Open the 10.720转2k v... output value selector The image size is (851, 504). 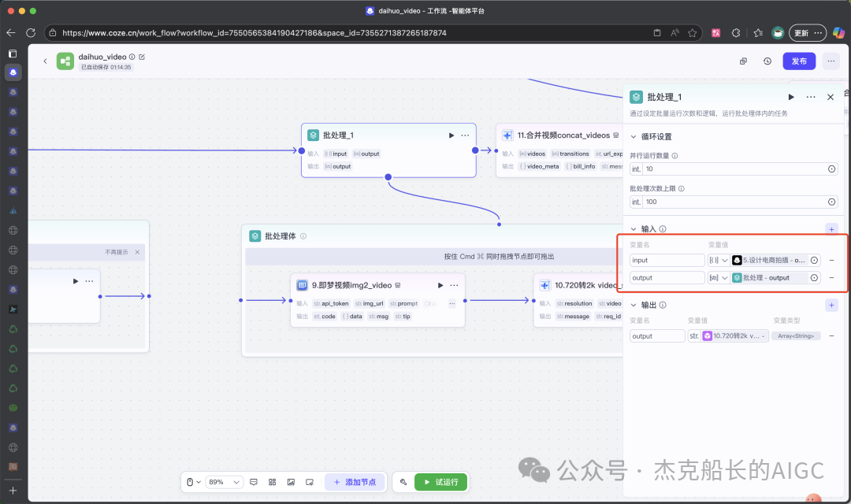728,336
